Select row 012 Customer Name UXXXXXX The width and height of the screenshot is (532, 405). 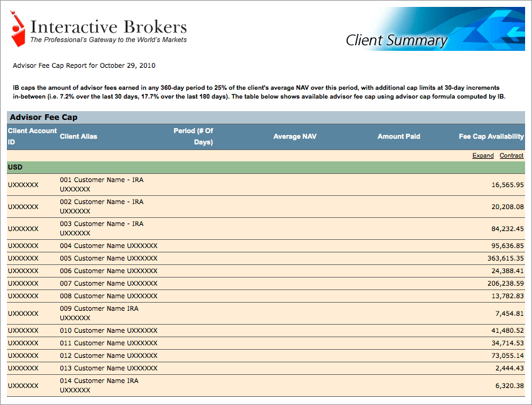(266, 355)
